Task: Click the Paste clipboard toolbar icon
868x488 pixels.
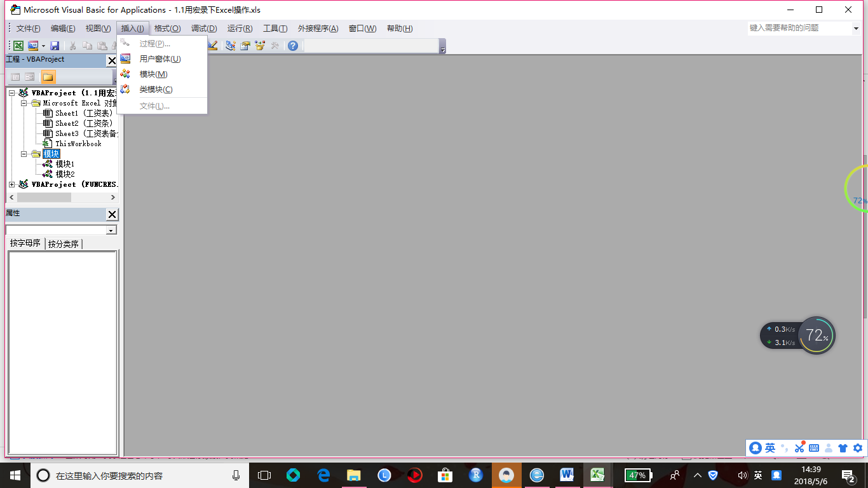Action: coord(102,46)
